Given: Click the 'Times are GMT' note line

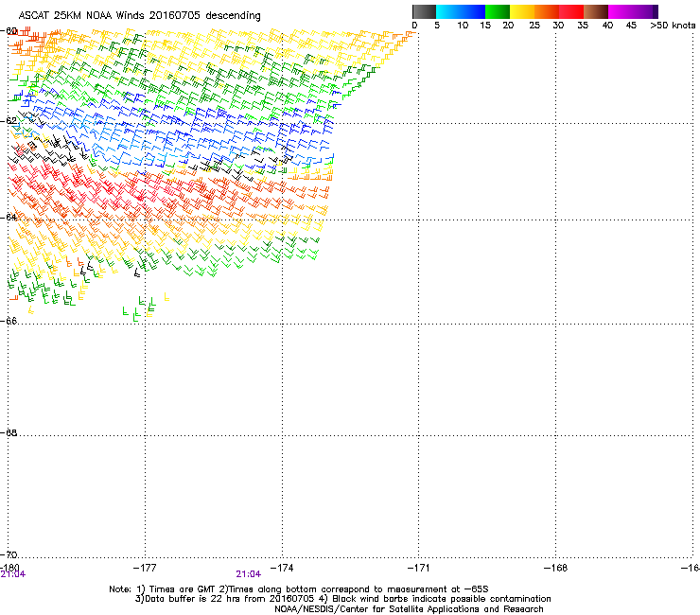Looking at the screenshot, I should (299, 589).
